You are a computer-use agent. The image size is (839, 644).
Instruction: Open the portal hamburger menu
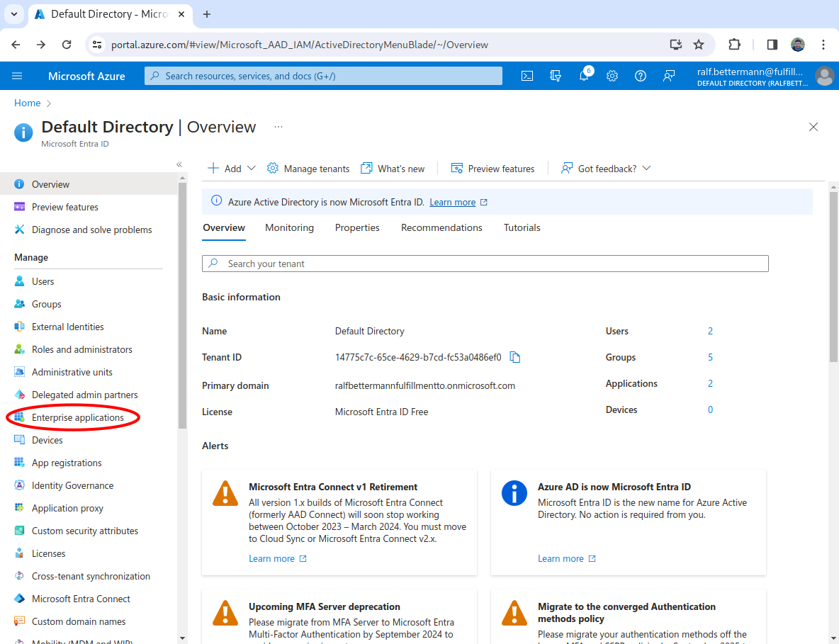(x=18, y=76)
